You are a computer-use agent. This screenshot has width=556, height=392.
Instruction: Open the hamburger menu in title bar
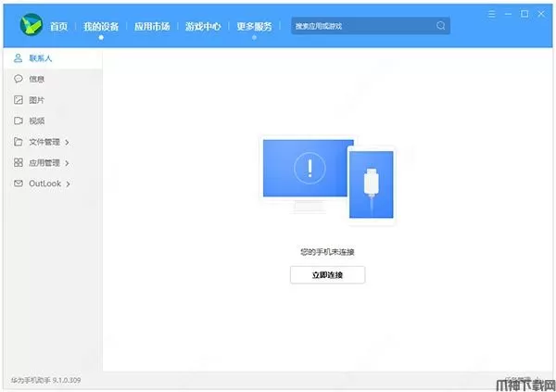click(x=491, y=14)
